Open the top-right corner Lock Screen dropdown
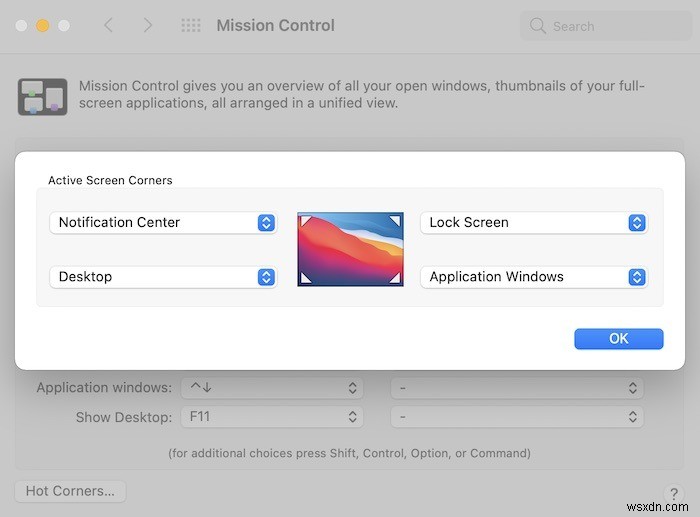 point(534,222)
